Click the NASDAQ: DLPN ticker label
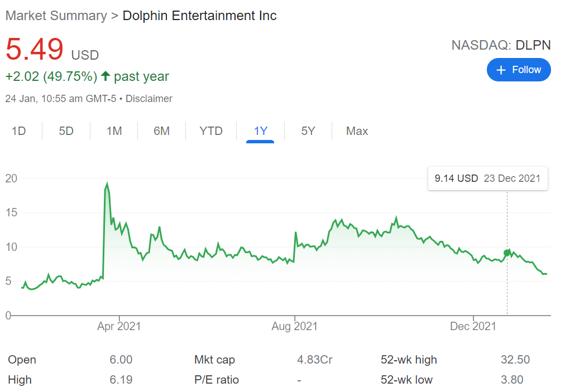This screenshot has width=570, height=392. tap(501, 45)
